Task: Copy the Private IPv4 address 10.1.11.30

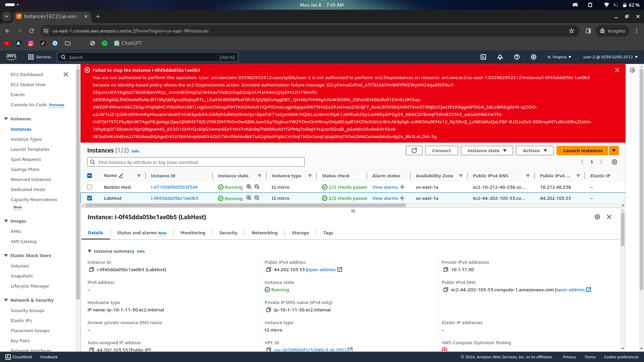Action: click(x=446, y=269)
